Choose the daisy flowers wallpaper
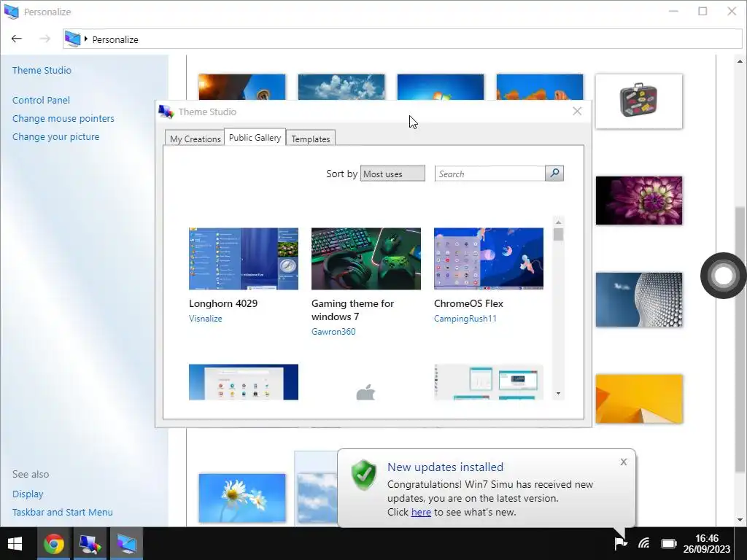The width and height of the screenshot is (747, 560). pyautogui.click(x=242, y=498)
